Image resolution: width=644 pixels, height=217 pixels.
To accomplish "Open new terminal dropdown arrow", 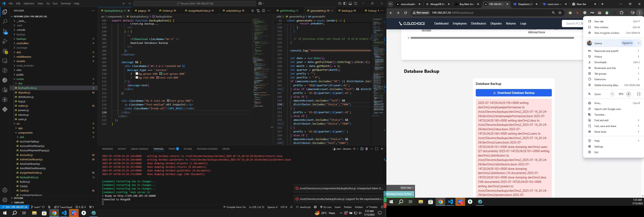I will pyautogui.click(x=357, y=149).
